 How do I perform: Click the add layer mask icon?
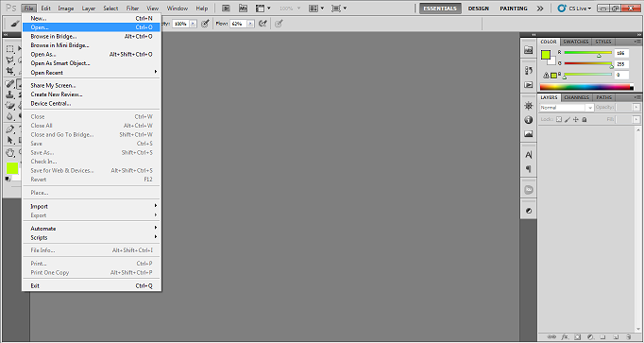(x=578, y=336)
